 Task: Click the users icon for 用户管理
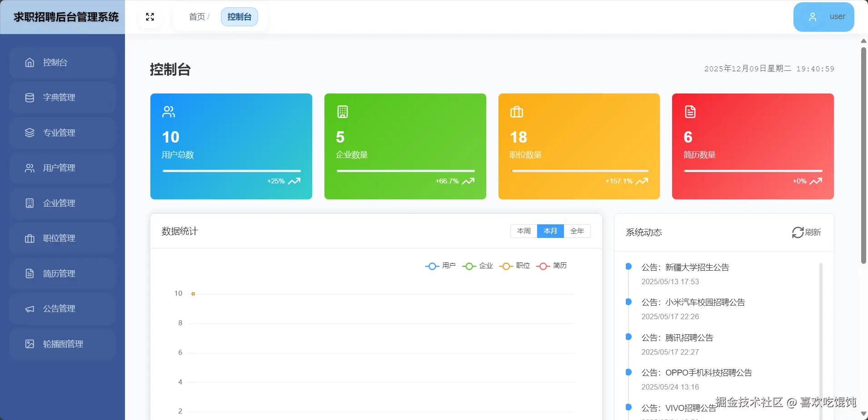[30, 168]
